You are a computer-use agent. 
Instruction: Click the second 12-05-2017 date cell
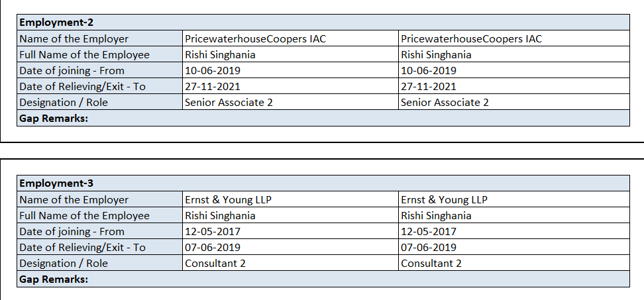click(x=429, y=231)
